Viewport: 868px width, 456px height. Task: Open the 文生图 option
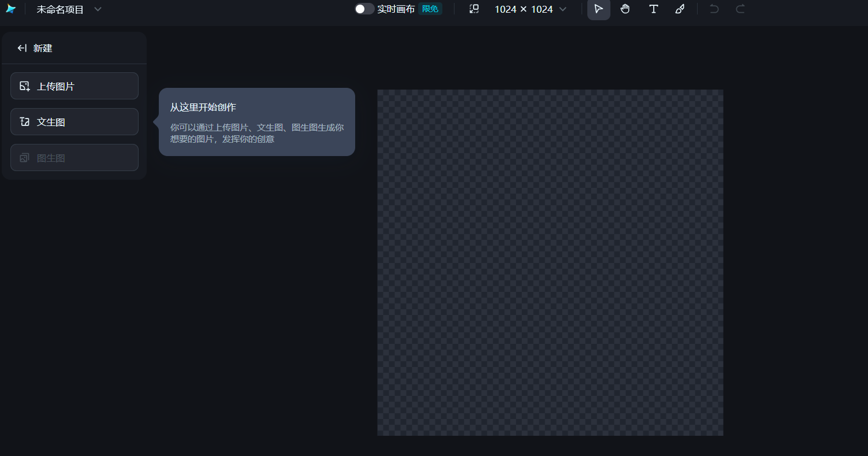(x=74, y=122)
